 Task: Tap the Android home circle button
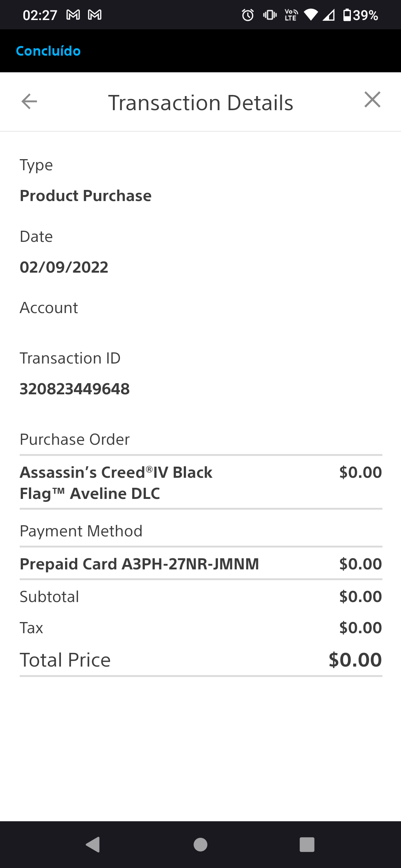pos(200,845)
